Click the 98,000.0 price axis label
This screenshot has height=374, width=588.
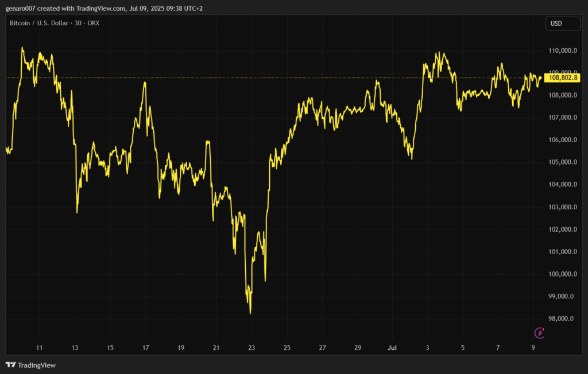pyautogui.click(x=563, y=319)
